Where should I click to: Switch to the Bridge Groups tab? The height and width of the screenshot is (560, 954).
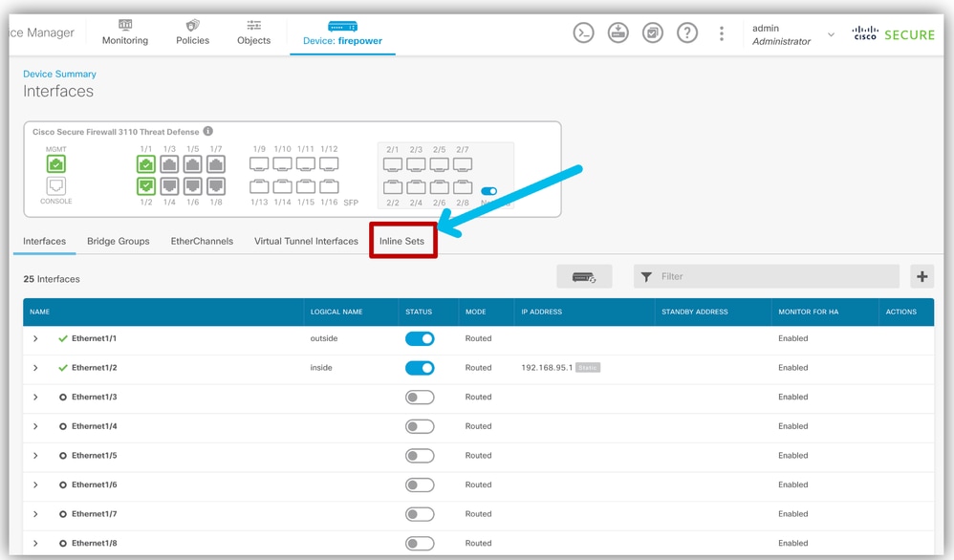tap(118, 241)
